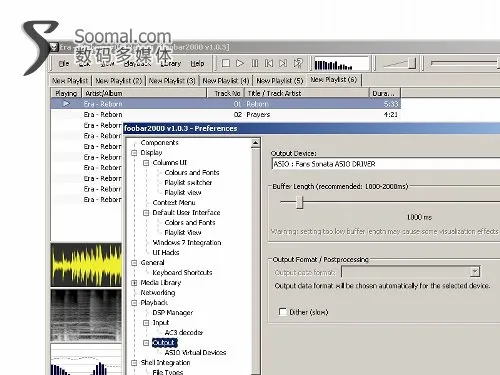Select Colors and Fonts under Default UI

[190, 223]
